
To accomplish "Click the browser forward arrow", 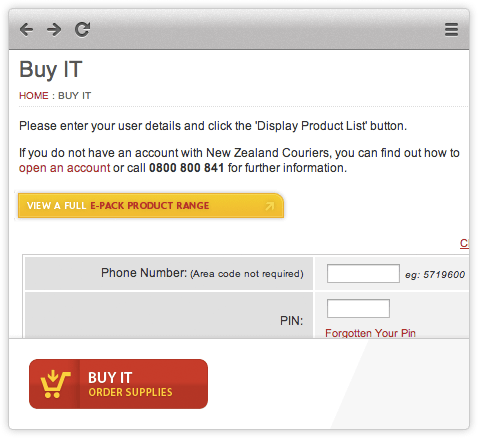I will click(x=54, y=30).
